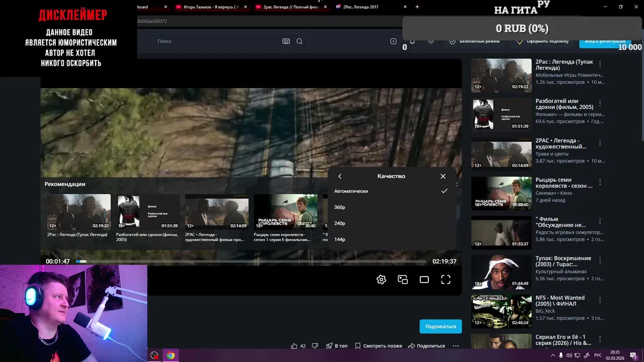The height and width of the screenshot is (362, 644).
Task: Open the notifications bell
Action: coord(412,41)
